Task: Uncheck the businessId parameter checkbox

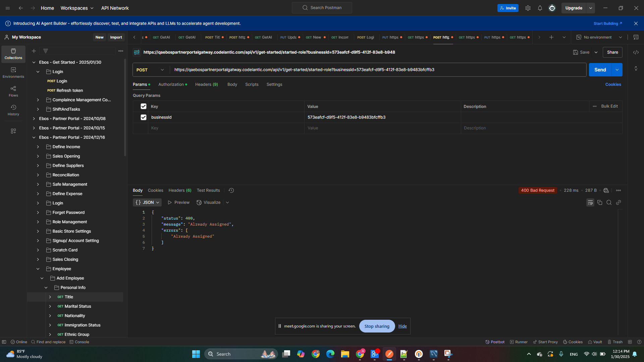Action: click(144, 117)
